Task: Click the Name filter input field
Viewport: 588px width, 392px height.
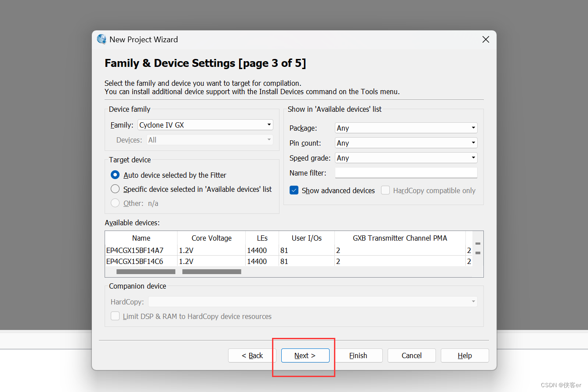Action: tap(406, 173)
